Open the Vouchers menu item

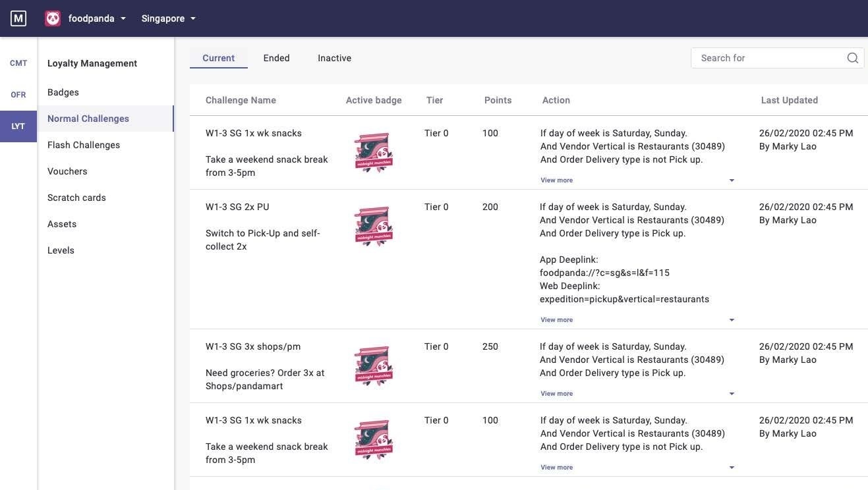tap(67, 171)
